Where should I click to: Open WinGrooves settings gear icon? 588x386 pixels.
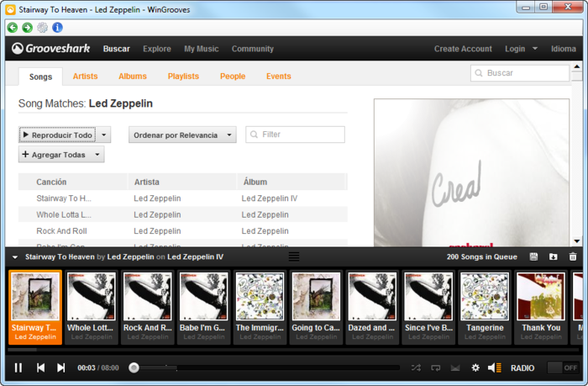tap(42, 28)
